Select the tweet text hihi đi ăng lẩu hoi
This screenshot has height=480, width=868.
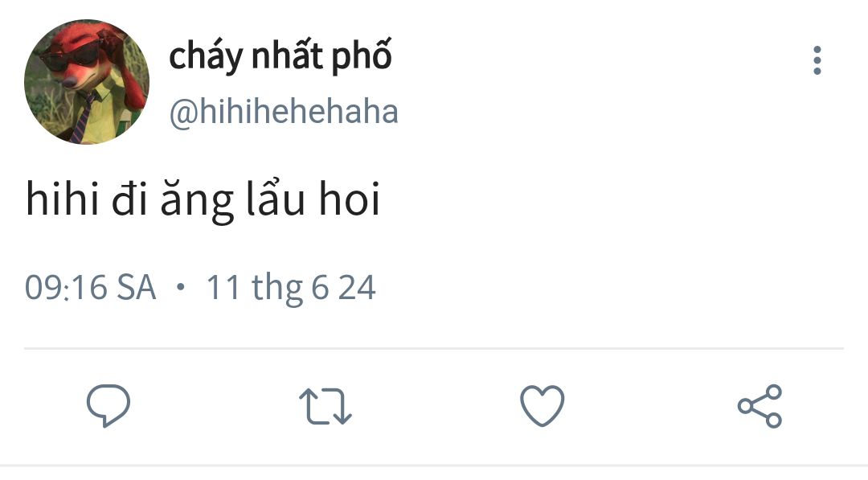click(x=203, y=199)
